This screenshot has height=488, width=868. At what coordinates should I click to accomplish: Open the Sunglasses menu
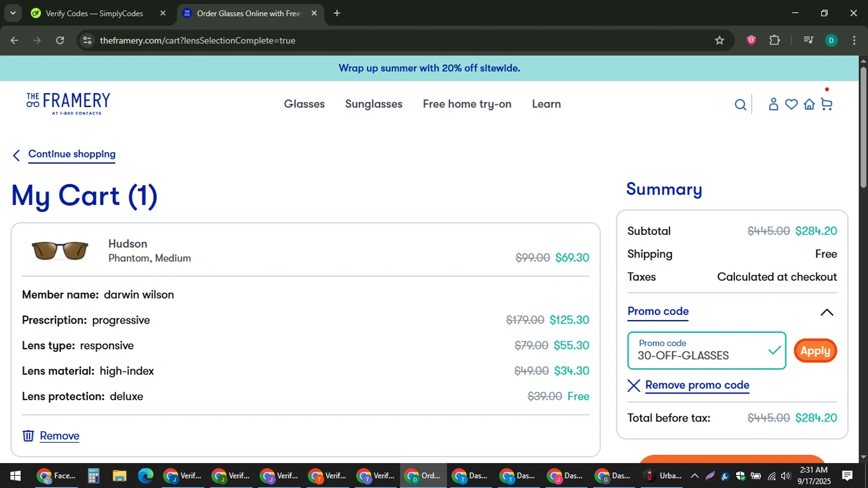374,104
